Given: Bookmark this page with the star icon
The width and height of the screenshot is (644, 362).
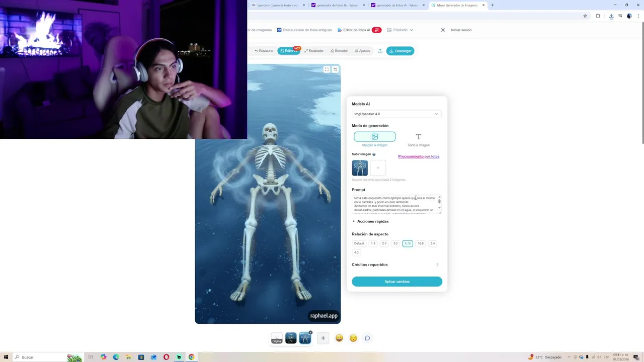Looking at the screenshot, I should click(x=585, y=16).
